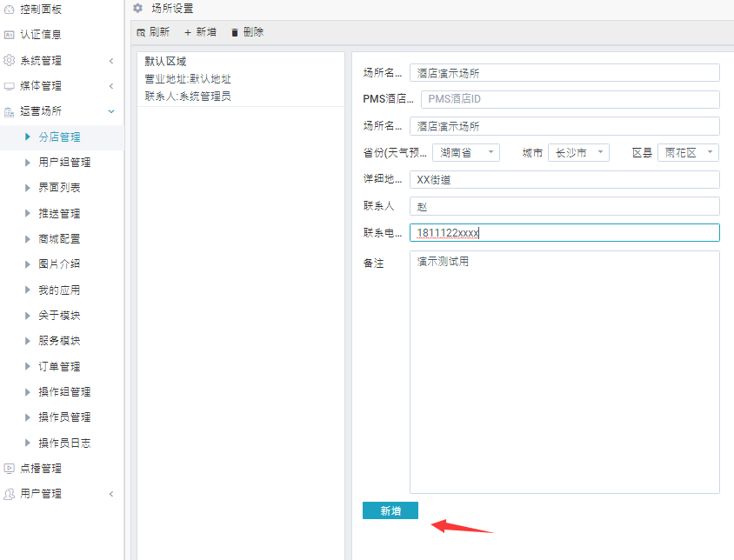Click the 系统管理 gear icon
Viewport: 734px width, 560px height.
point(9,60)
